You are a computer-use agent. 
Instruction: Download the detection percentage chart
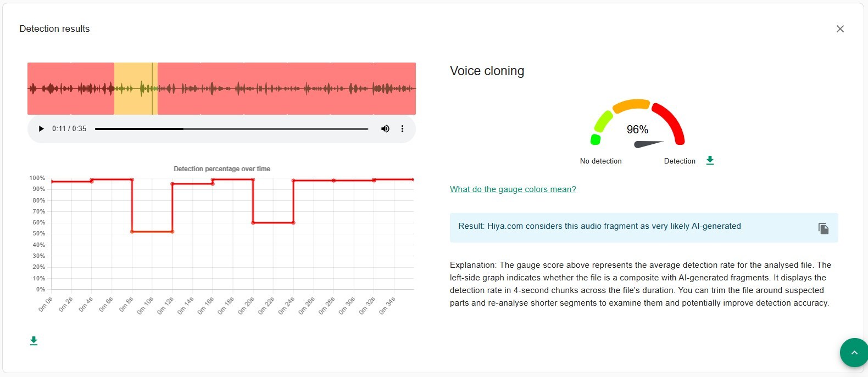34,341
